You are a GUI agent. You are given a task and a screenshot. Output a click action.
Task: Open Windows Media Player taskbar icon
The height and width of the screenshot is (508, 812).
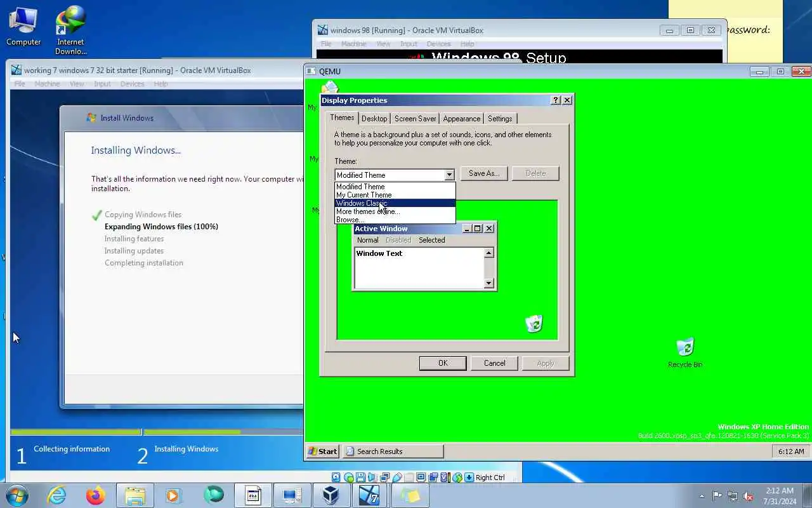[x=173, y=495]
